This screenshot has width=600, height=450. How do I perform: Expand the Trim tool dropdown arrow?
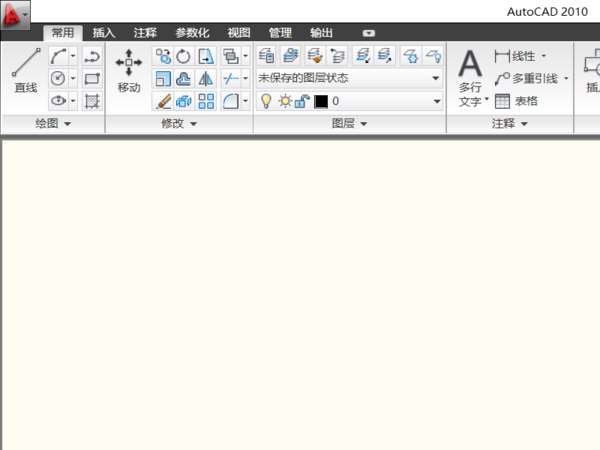click(x=245, y=79)
